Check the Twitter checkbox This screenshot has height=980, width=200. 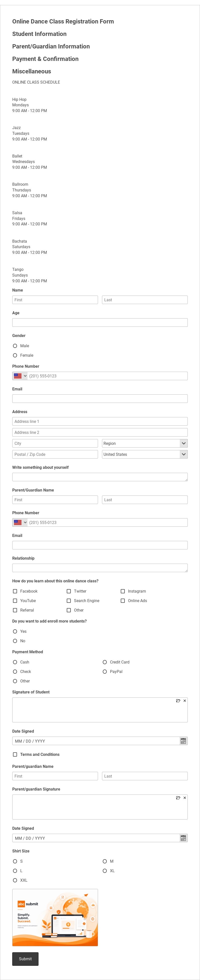68,591
